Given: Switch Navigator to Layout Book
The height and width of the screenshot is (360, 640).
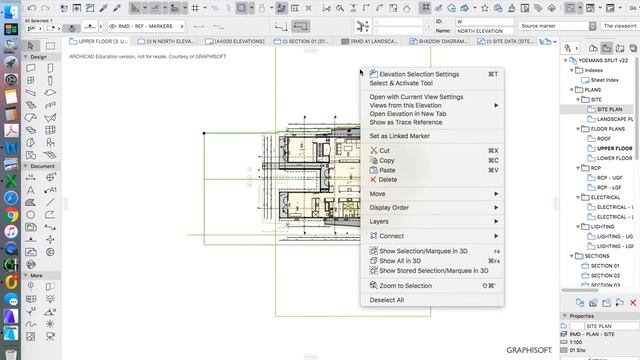Looking at the screenshot, I should 620,48.
